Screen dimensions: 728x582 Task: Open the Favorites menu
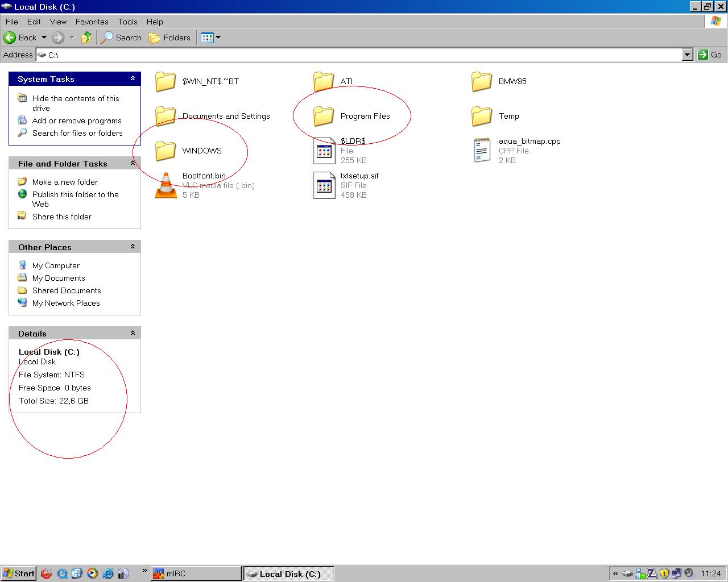point(92,22)
